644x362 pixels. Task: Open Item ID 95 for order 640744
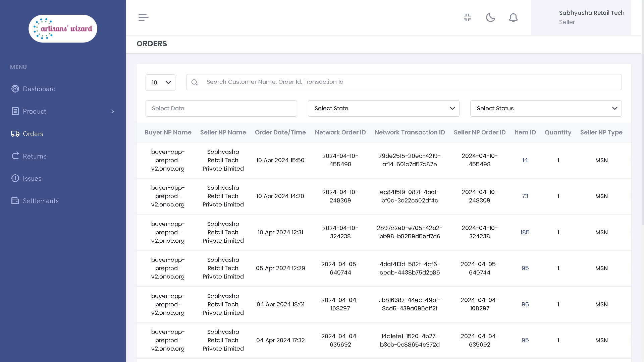(525, 268)
